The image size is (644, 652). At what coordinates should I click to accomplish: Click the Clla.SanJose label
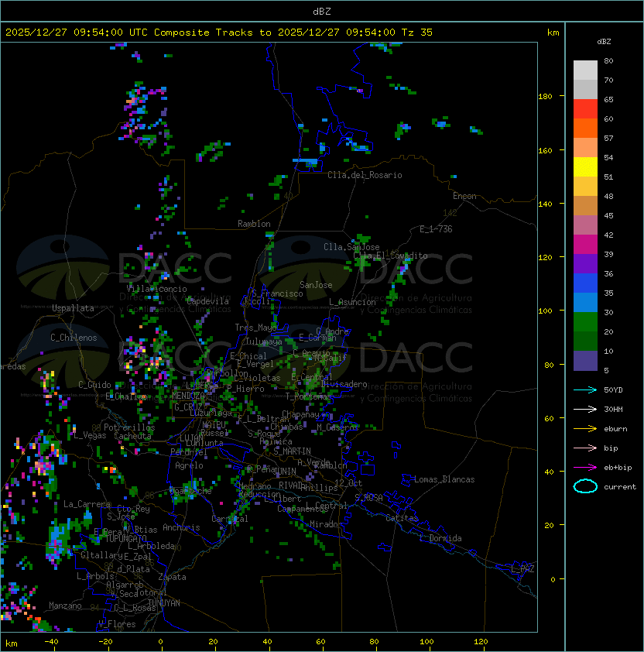click(x=351, y=247)
